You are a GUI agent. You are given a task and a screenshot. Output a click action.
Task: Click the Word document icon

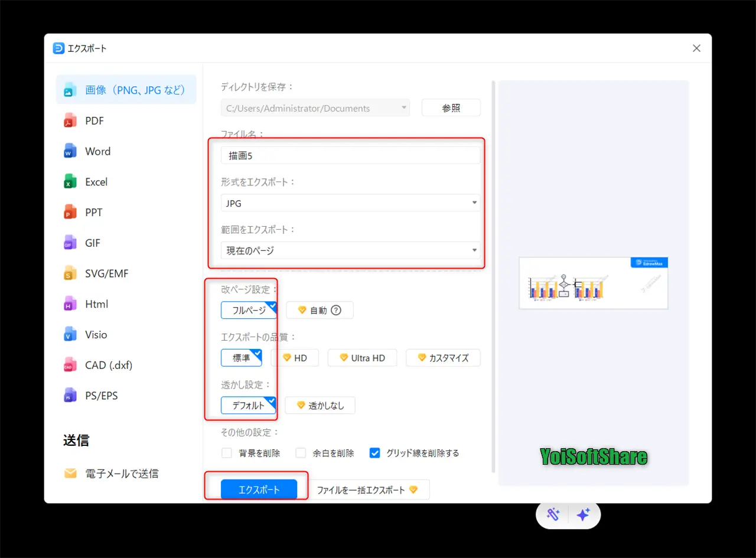click(x=70, y=151)
